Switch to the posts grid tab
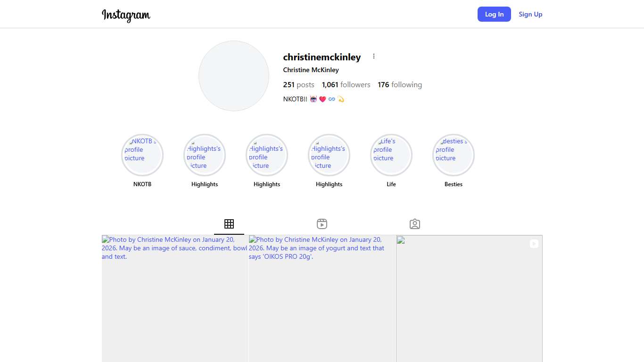 (229, 224)
